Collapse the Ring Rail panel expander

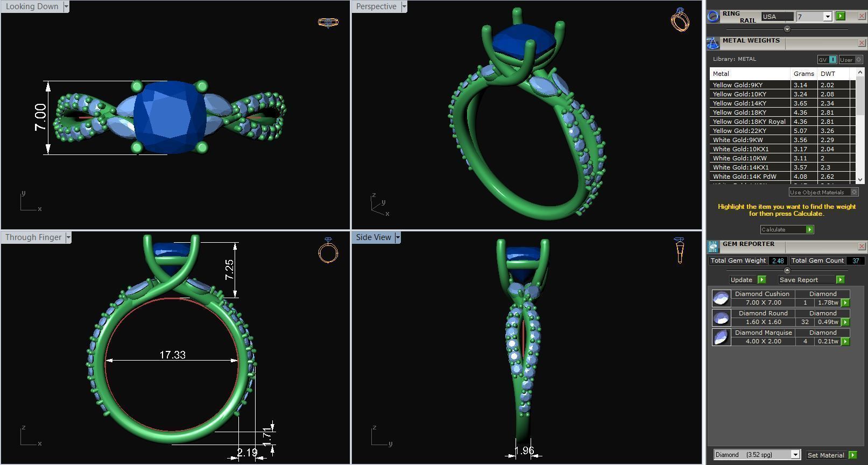[x=787, y=29]
